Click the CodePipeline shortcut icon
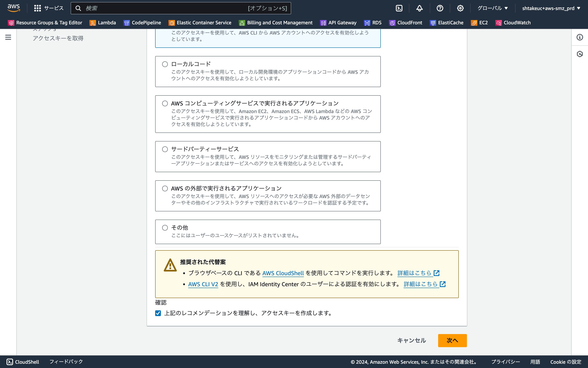The width and height of the screenshot is (588, 368). pos(127,23)
